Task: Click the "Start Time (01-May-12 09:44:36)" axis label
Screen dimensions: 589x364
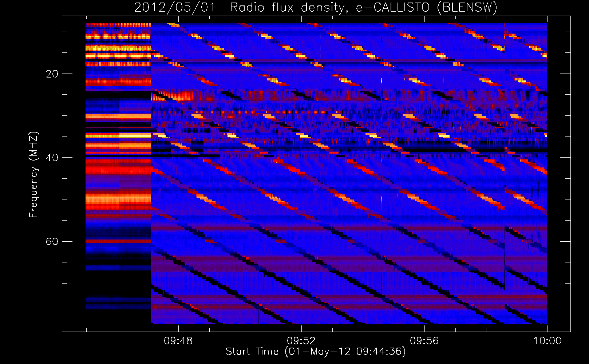Action: point(316,352)
